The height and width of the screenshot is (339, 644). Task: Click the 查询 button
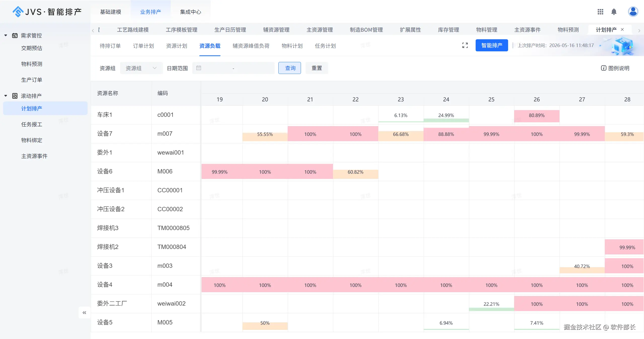click(x=290, y=68)
